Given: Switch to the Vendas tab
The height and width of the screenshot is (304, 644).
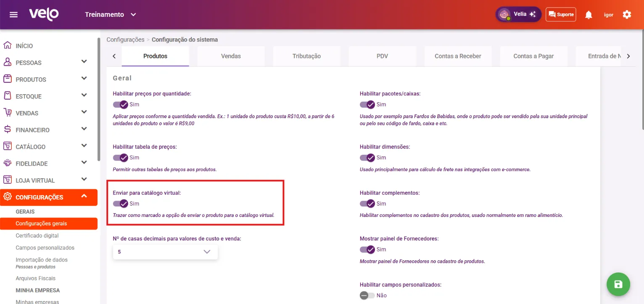Looking at the screenshot, I should click(231, 56).
